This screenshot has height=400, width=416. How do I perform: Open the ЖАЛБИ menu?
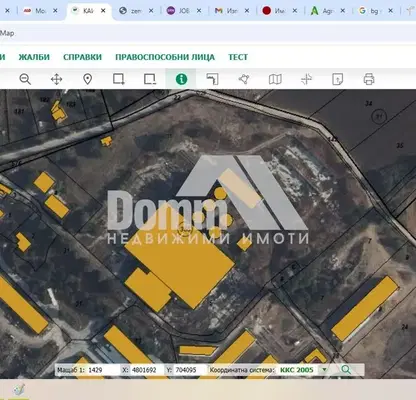(34, 57)
